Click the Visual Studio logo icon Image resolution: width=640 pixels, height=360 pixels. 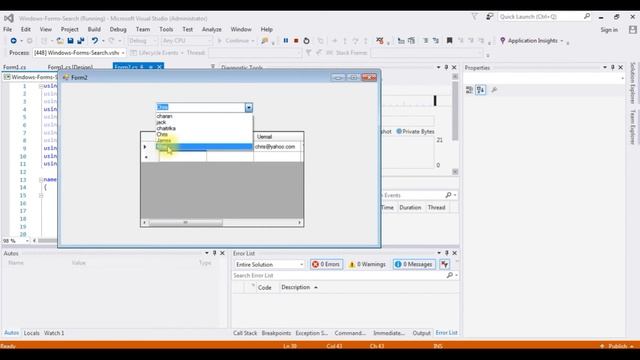9,18
